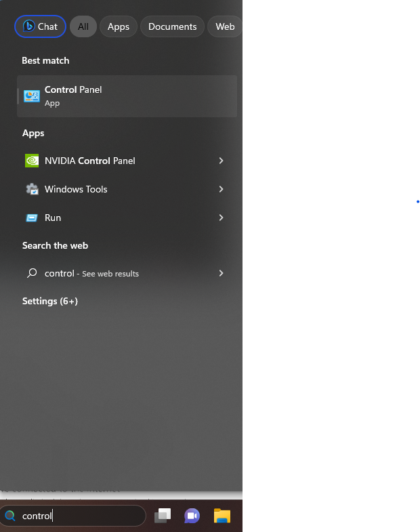Expand the arrow next to Run
Viewport: 420px width, 532px height.
(x=221, y=218)
